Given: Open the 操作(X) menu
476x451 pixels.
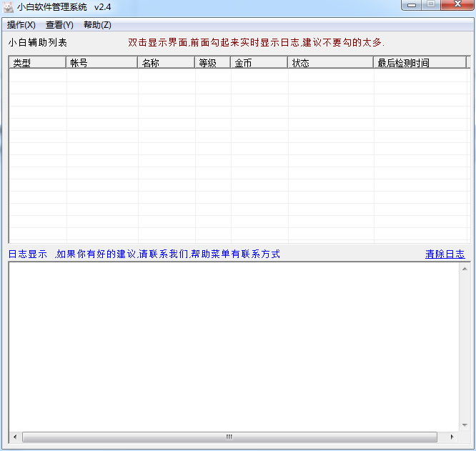Looking at the screenshot, I should (x=21, y=25).
